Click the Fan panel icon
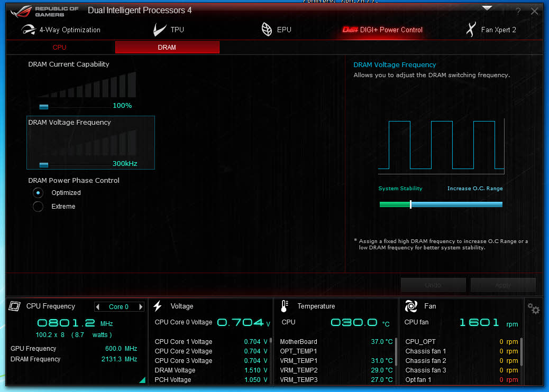Screen dimensions: 549x392 [x=411, y=306]
